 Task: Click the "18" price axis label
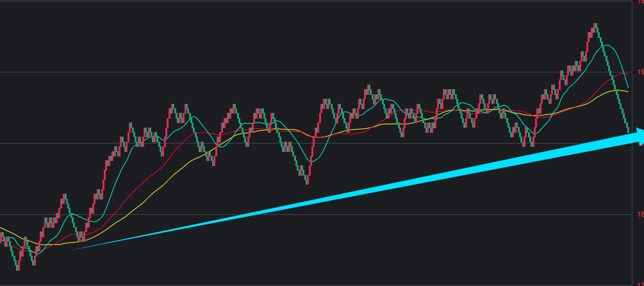pos(640,215)
